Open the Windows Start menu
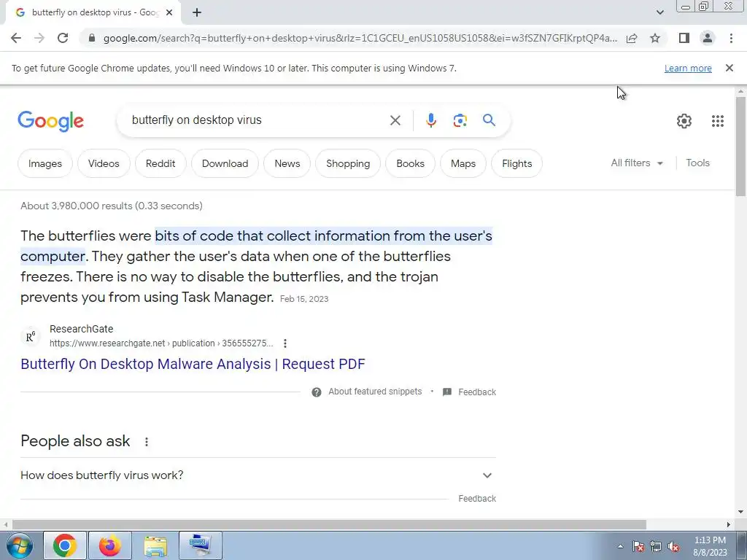 pyautogui.click(x=19, y=545)
